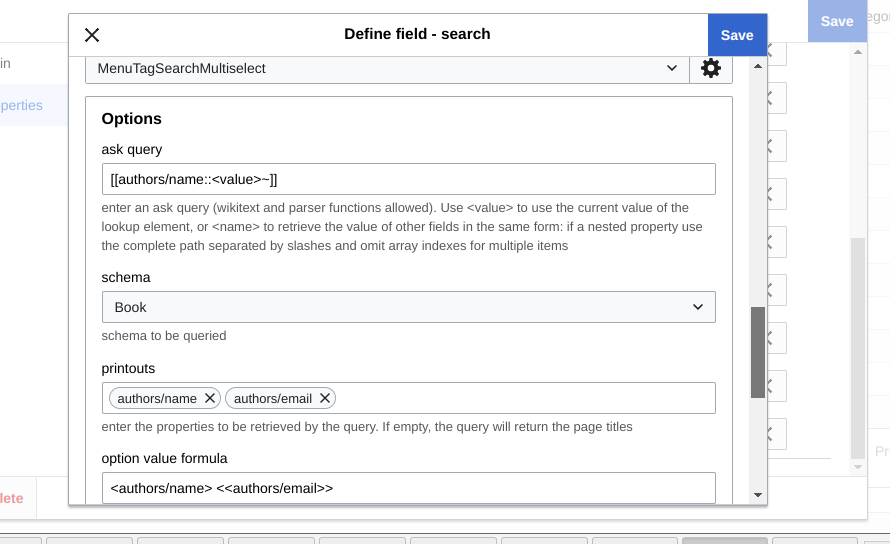Select the authors/email tag in printouts
Screen dimensions: 890x544
tap(273, 399)
